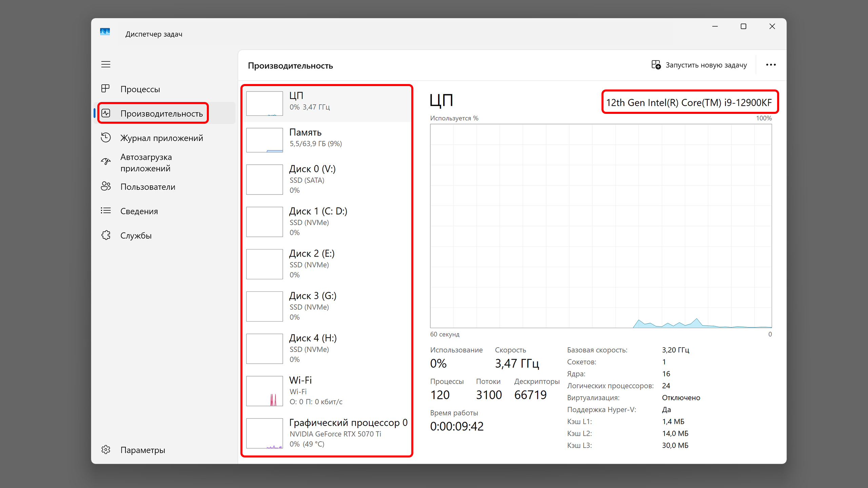868x488 pixels.
Task: Click the Логических процессоров value 24
Action: tap(666, 386)
